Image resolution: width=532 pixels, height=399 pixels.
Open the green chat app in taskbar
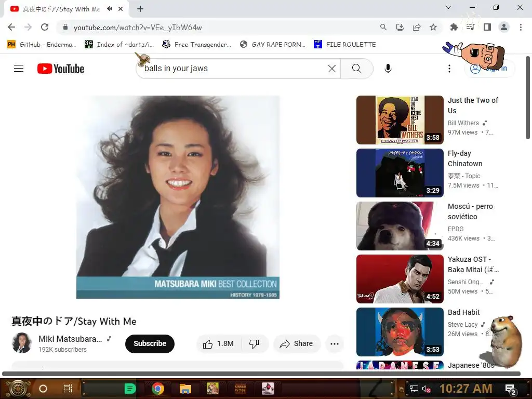tap(130, 389)
